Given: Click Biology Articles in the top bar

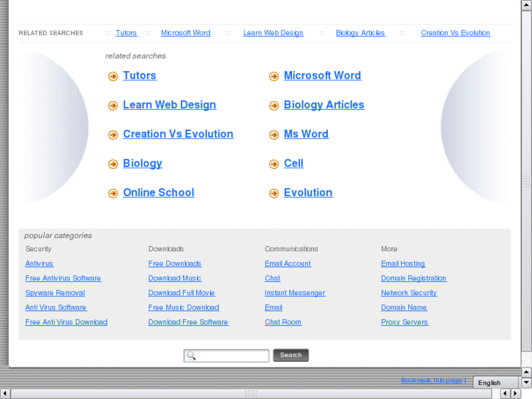Looking at the screenshot, I should 360,33.
